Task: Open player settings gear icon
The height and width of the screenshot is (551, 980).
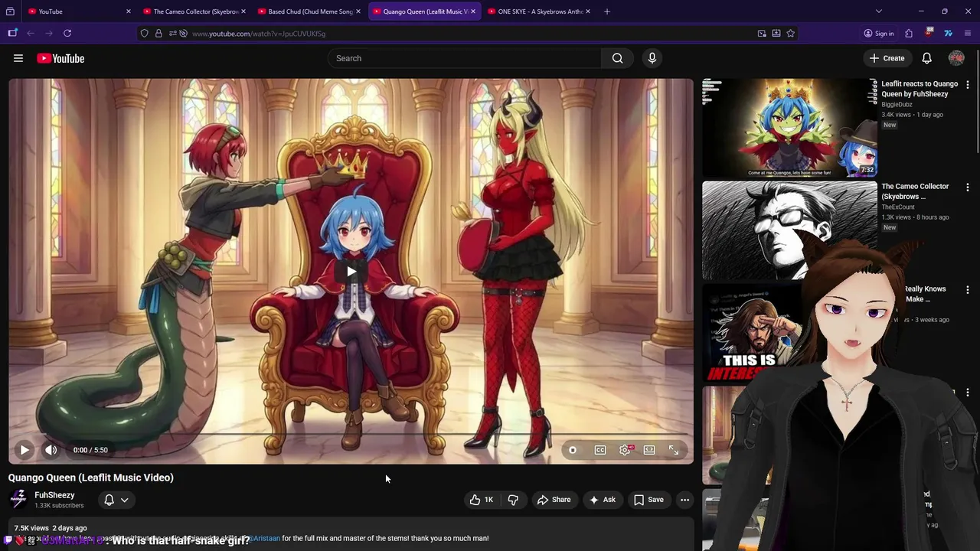Action: (625, 450)
